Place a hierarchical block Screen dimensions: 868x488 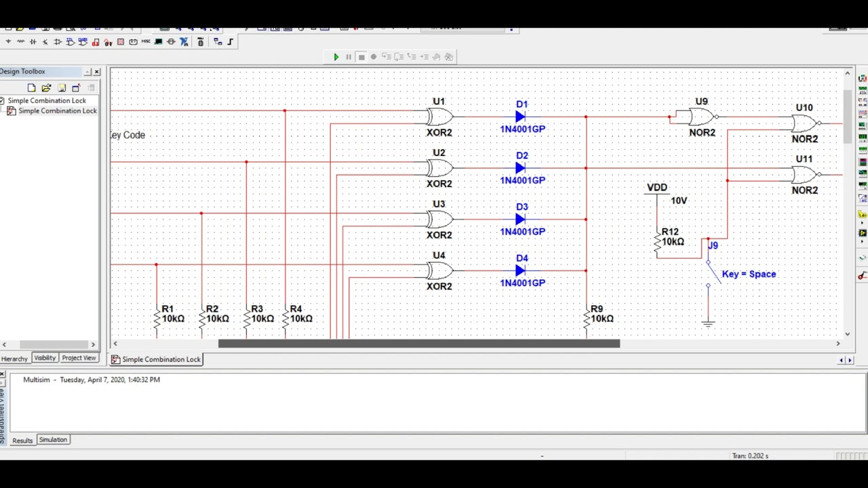pyautogui.click(x=218, y=41)
